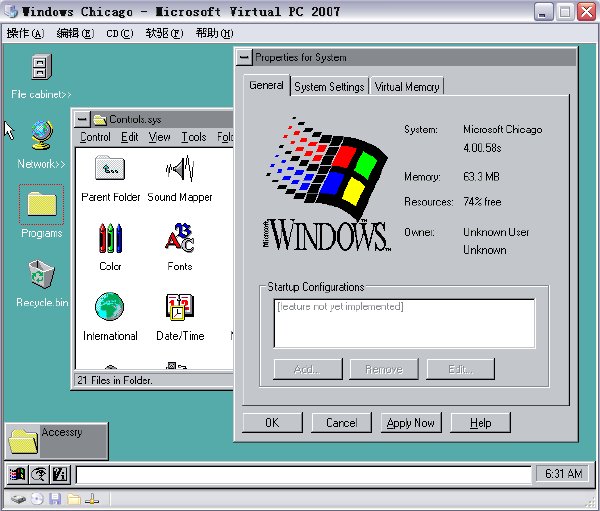Click the Remove button under Startup Configurations
The width and height of the screenshot is (600, 511).
coord(384,369)
